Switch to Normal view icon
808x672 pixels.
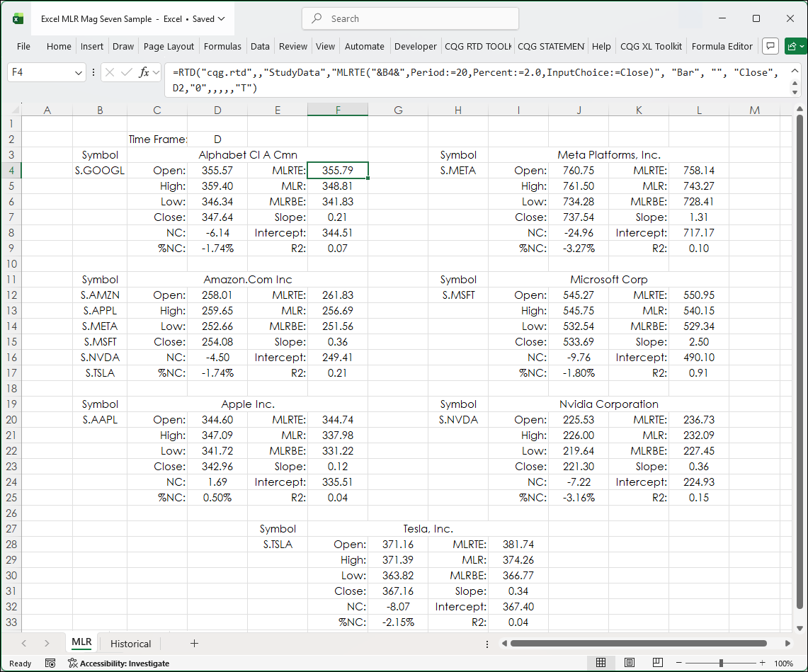coord(601,663)
